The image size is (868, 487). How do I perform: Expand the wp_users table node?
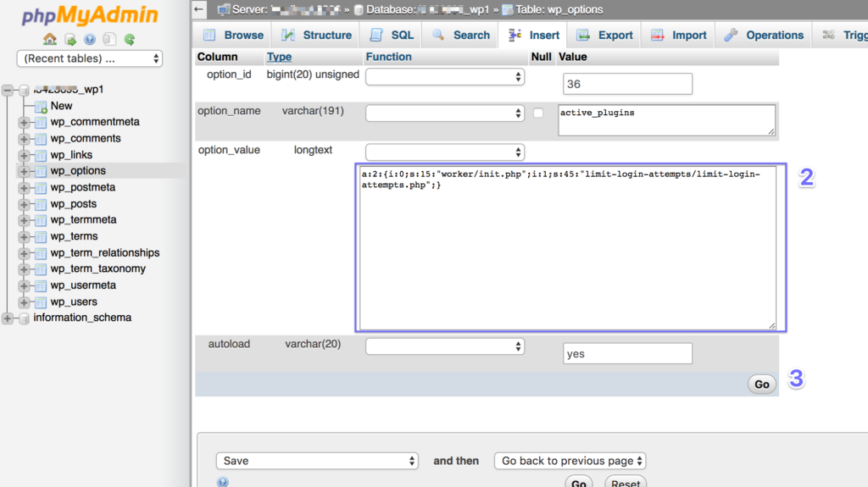24,302
